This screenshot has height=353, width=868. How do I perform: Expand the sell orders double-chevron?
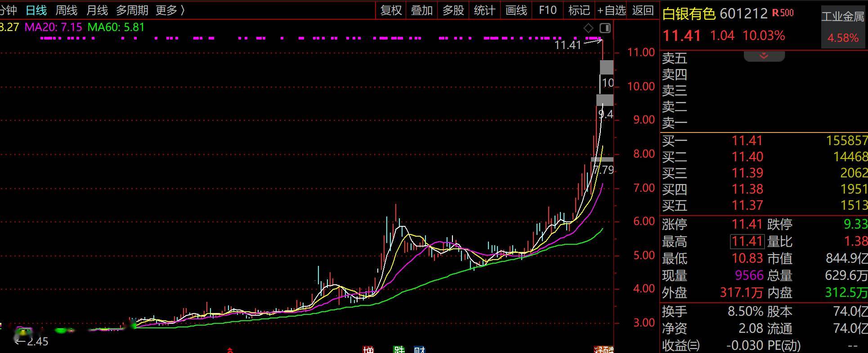(764, 56)
